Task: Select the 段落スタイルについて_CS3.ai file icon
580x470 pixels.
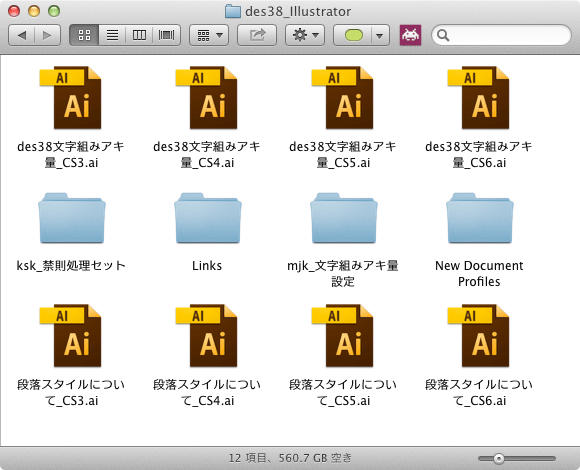Action: click(71, 336)
